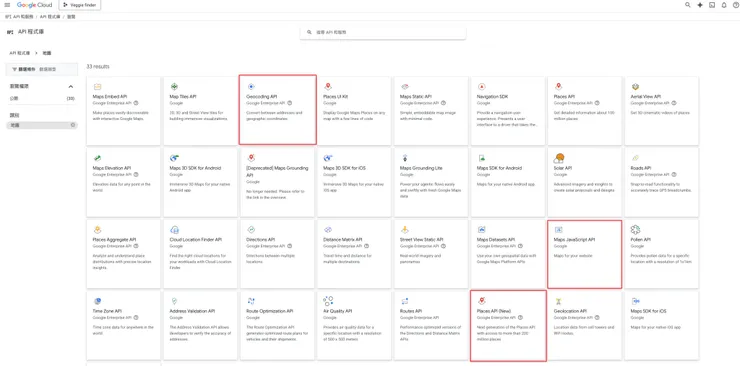Click the Maps Elevation API card icon

coord(97,158)
